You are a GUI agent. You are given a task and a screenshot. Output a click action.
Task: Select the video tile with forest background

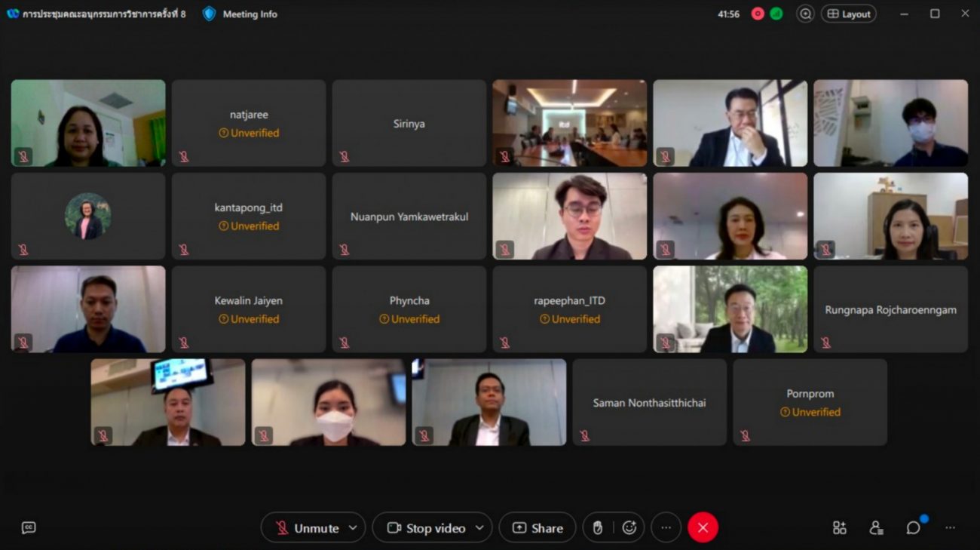pyautogui.click(x=730, y=309)
